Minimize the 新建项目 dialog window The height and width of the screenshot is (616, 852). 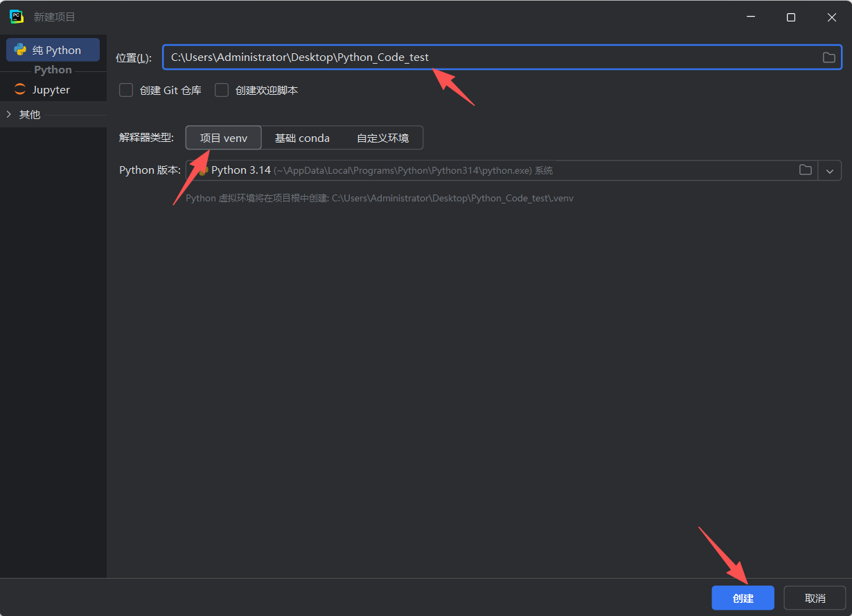click(749, 17)
